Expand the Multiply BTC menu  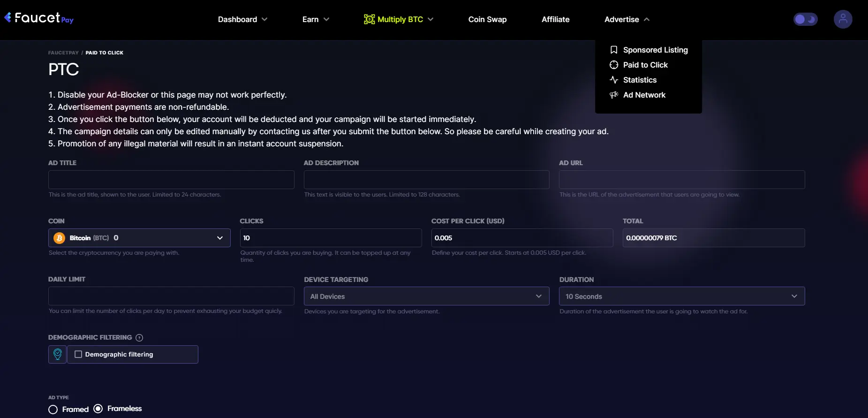399,19
